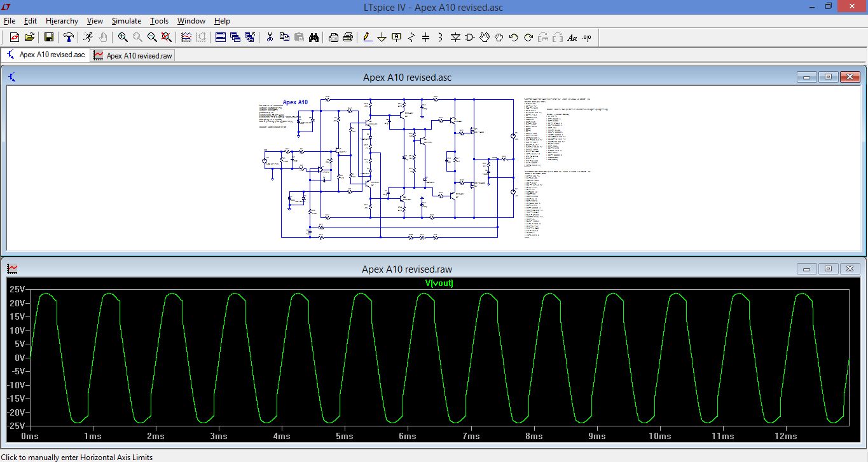Open the File menu
The image size is (868, 462).
[x=9, y=21]
